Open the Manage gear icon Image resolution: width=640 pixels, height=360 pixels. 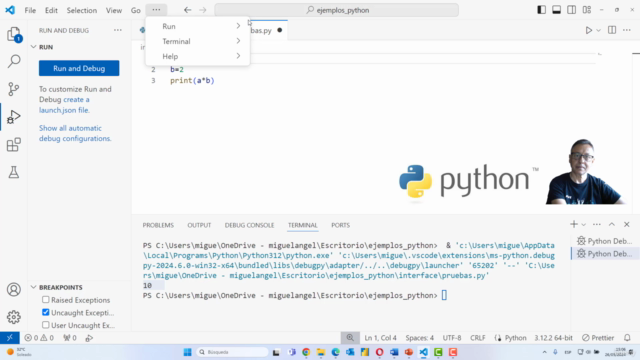pyautogui.click(x=13, y=317)
